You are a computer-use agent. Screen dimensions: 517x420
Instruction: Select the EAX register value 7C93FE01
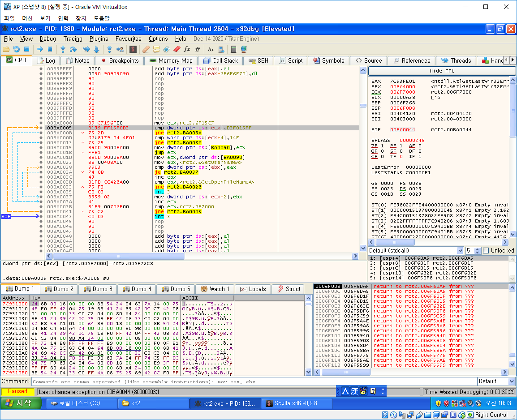[403, 81]
